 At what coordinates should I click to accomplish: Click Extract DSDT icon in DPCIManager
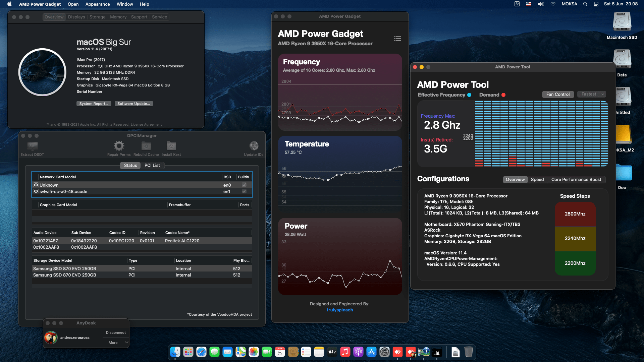[32, 146]
